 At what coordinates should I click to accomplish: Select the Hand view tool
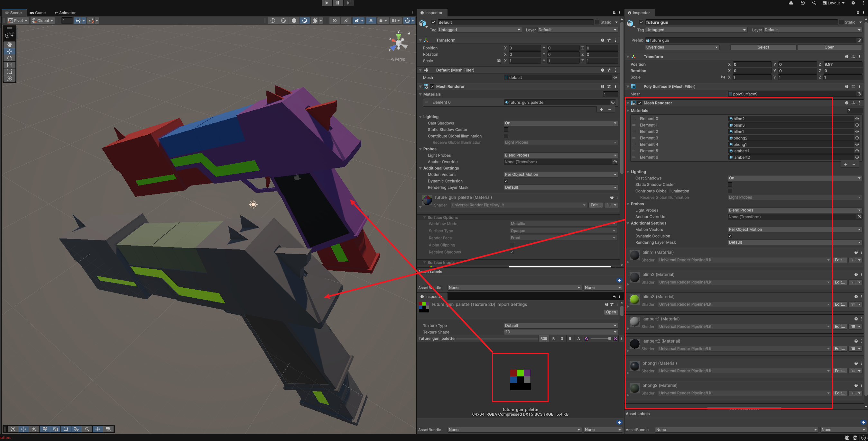pyautogui.click(x=9, y=44)
